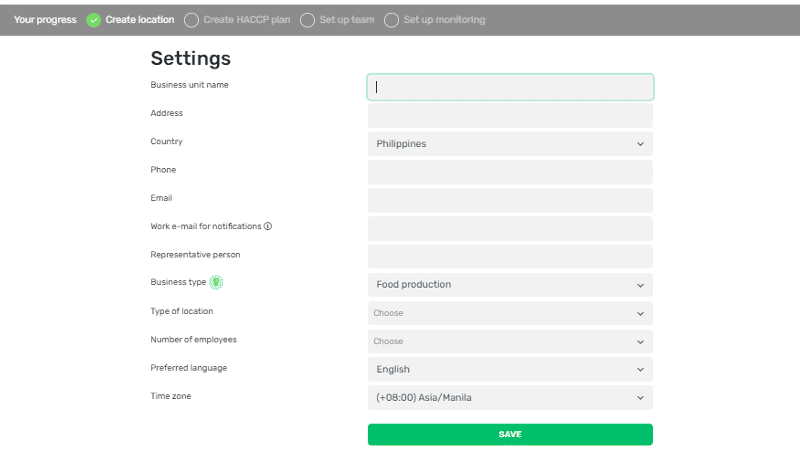Go to Set up monitoring step label
The width and height of the screenshot is (800, 472).
444,20
